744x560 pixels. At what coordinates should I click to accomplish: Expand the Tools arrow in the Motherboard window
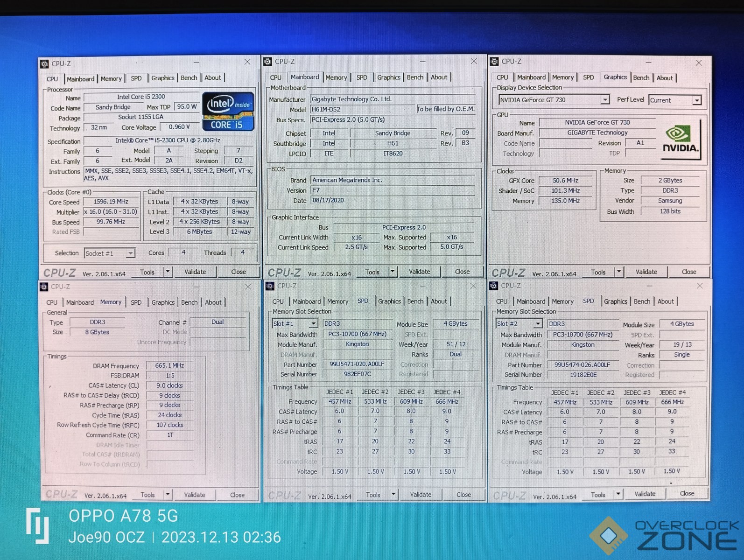(393, 272)
